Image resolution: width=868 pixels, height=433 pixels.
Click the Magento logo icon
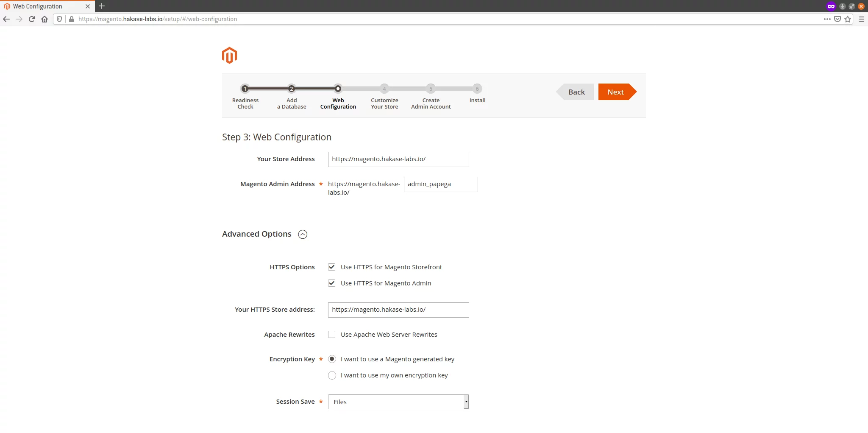pos(229,56)
